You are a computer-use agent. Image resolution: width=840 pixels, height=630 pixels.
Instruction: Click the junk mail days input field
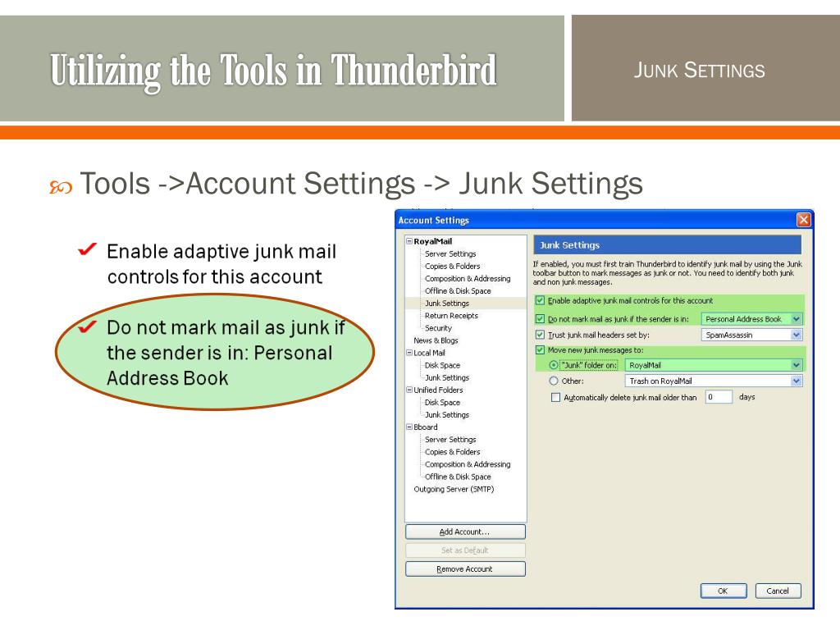point(719,397)
